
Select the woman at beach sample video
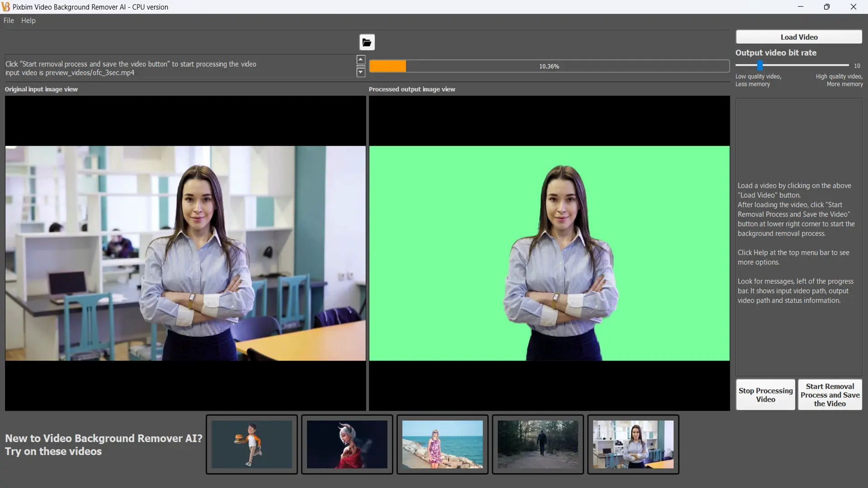pos(443,445)
